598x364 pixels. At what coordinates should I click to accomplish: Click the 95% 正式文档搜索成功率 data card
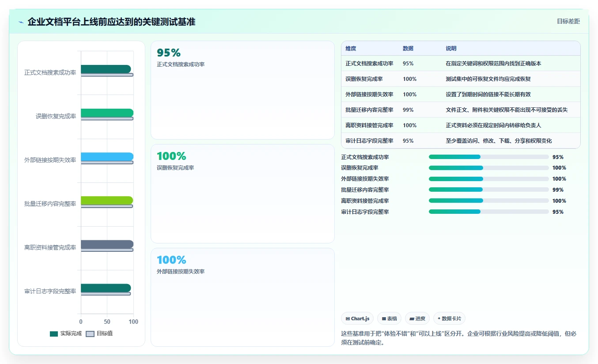pos(242,90)
